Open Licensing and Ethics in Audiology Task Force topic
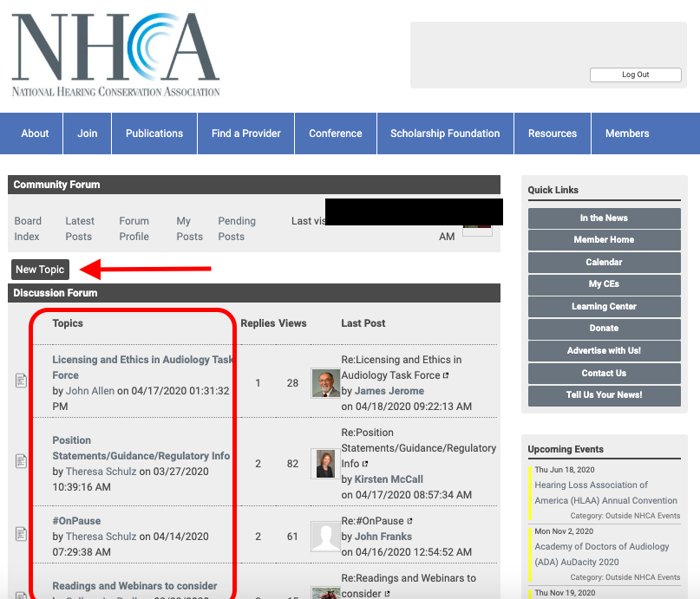This screenshot has width=700, height=599. coord(142,368)
